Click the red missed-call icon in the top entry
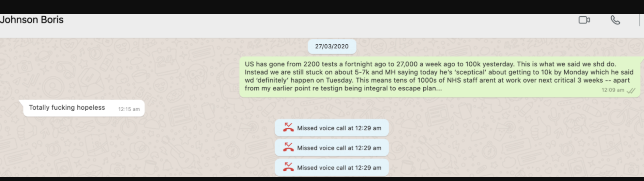The width and height of the screenshot is (644, 181). (288, 127)
